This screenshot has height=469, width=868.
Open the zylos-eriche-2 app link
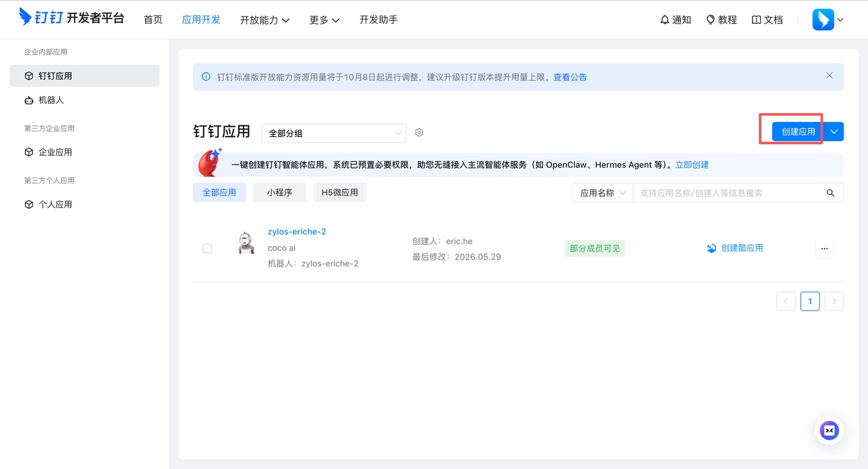[x=297, y=232]
